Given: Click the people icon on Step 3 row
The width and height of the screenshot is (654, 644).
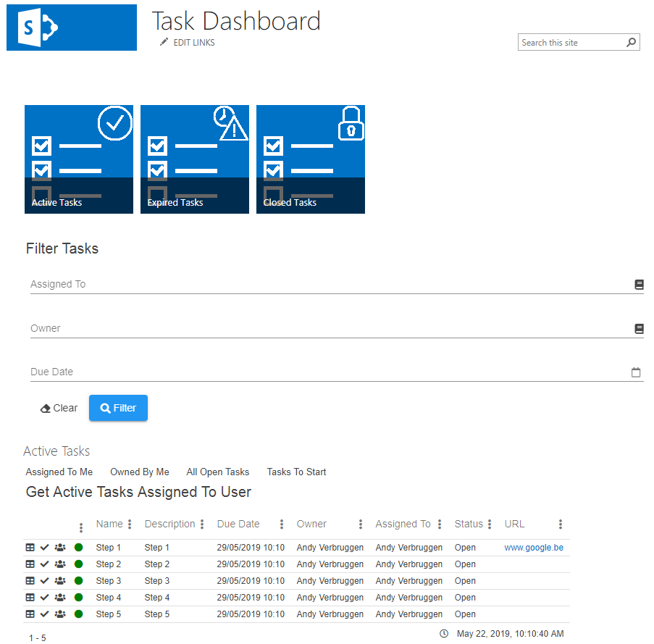Looking at the screenshot, I should pyautogui.click(x=60, y=580).
